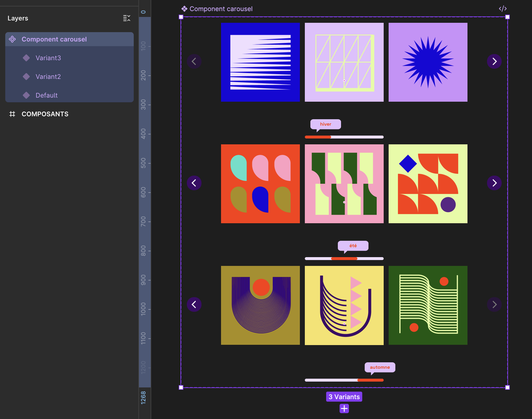This screenshot has width=532, height=419.
Task: Open the code view icon above the carousel
Action: click(503, 9)
